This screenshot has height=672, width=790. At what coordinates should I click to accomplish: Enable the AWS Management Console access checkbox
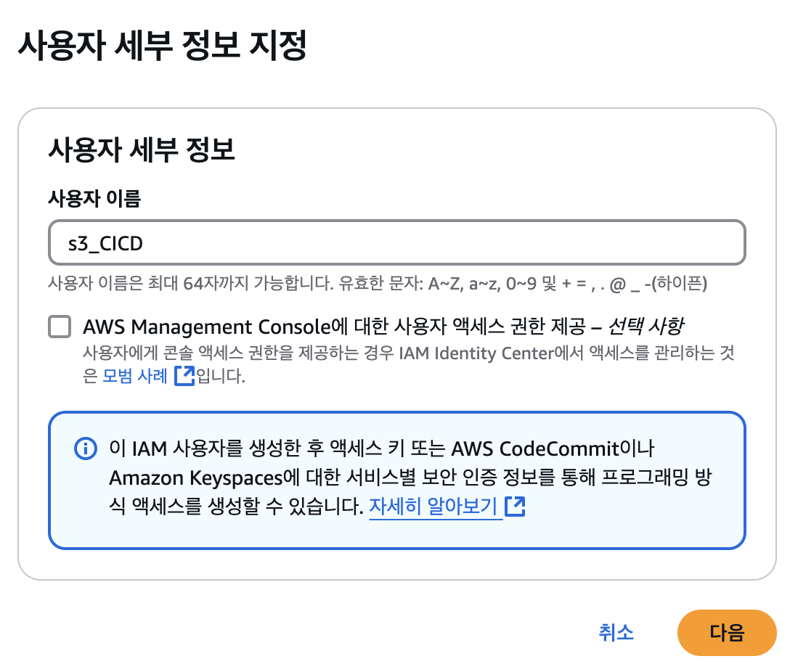60,326
